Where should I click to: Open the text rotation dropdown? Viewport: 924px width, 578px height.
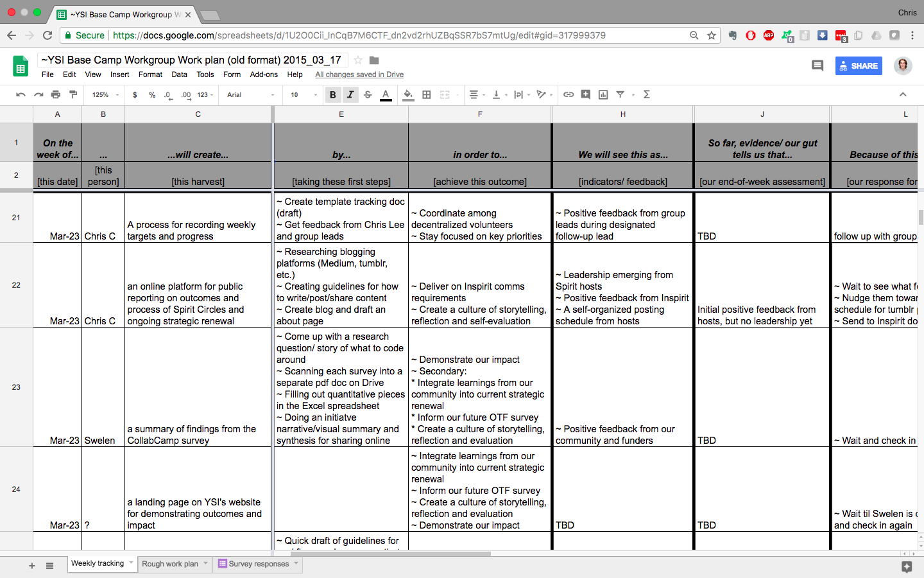click(544, 94)
